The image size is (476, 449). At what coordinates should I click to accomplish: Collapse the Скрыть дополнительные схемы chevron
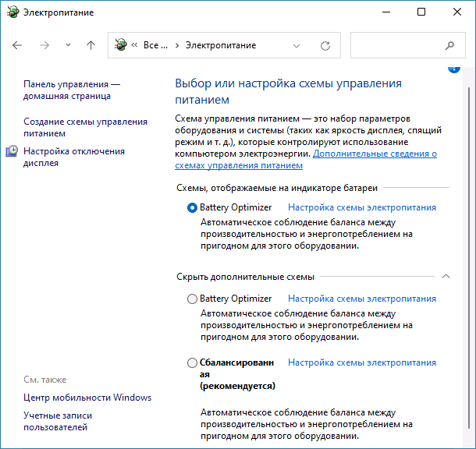(446, 276)
